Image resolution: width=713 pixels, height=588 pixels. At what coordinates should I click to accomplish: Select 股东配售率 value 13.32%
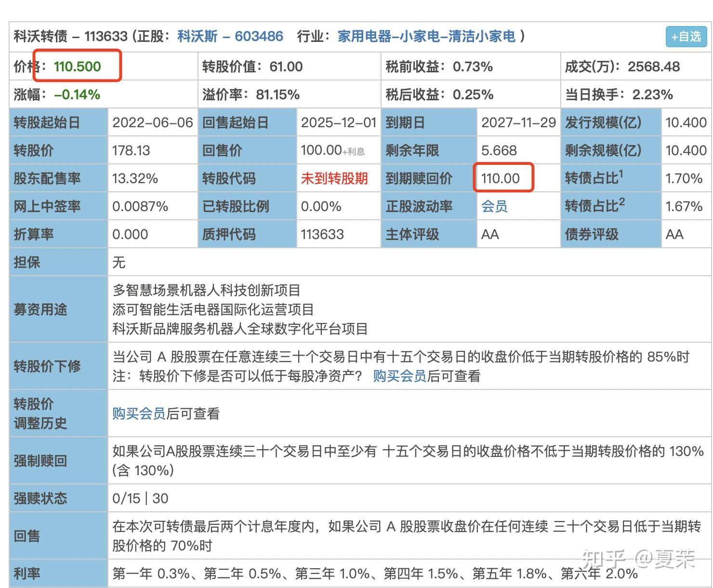135,178
